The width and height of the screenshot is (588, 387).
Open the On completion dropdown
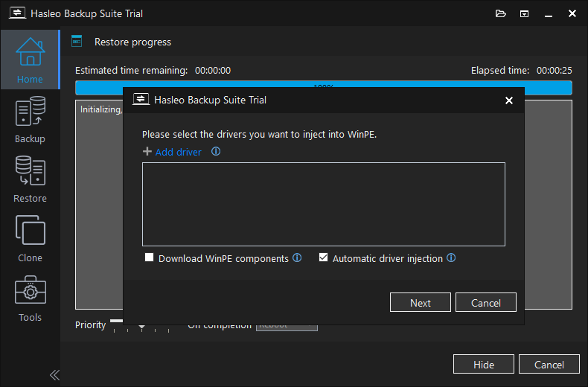[x=287, y=327]
